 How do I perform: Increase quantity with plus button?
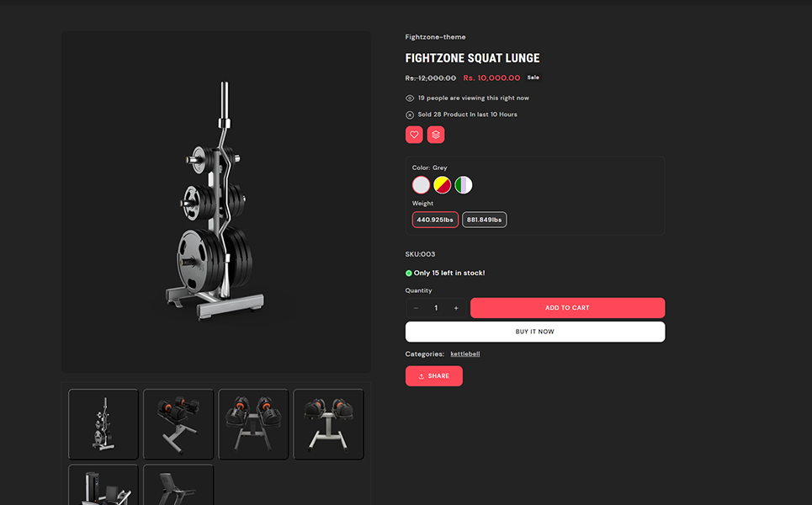pos(456,308)
